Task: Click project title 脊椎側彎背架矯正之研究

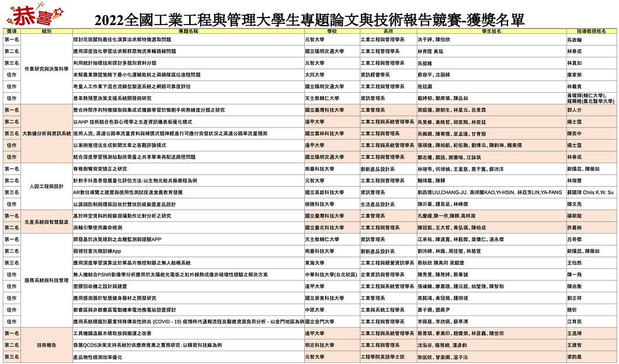Action: point(100,169)
